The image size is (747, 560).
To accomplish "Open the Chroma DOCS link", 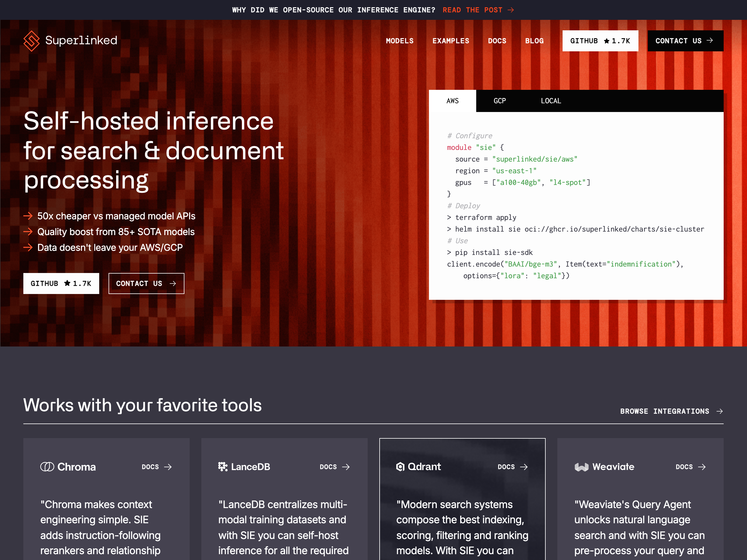I will 157,467.
